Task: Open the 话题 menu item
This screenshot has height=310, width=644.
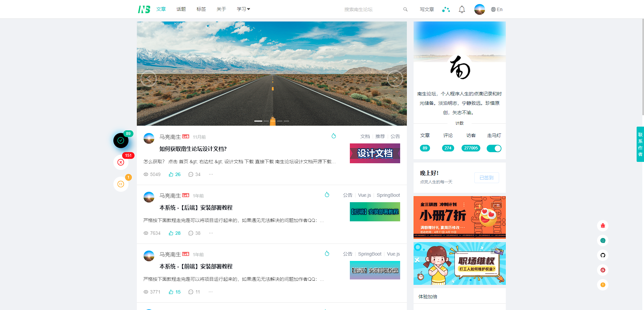Action: (181, 9)
